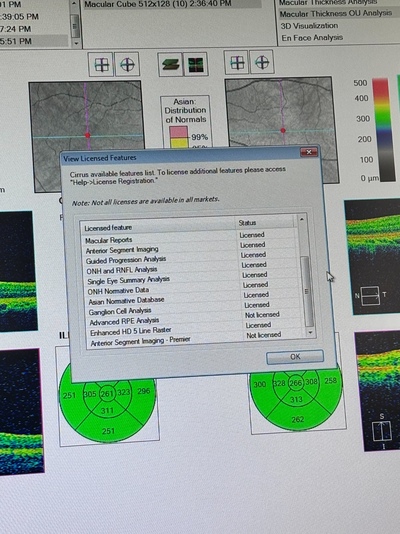Select Asian Normative Database row
This screenshot has width=400, height=534.
pos(194,298)
